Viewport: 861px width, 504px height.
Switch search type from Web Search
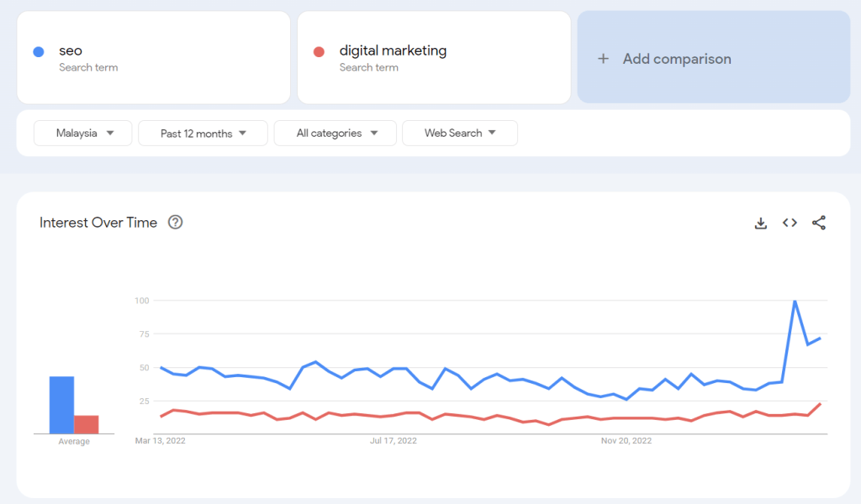click(459, 133)
